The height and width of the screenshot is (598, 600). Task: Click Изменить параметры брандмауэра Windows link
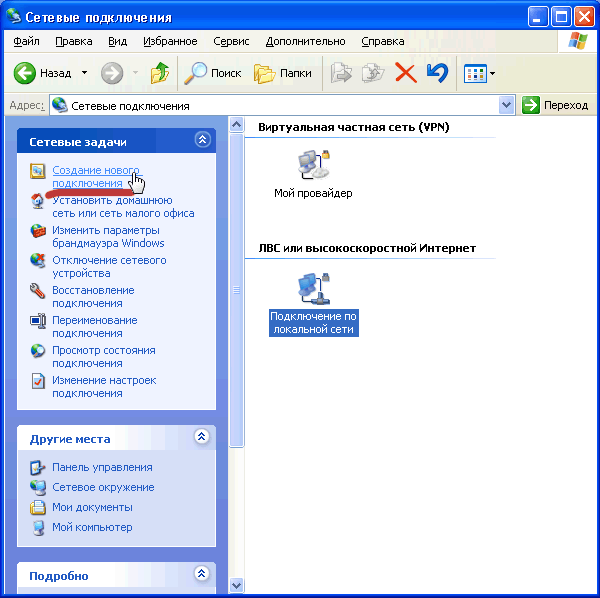coord(108,236)
